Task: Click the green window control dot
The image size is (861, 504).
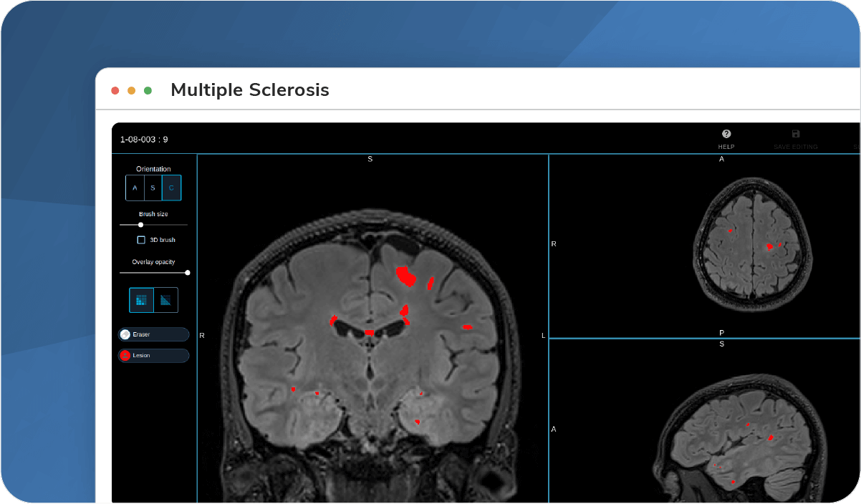Action: [148, 91]
